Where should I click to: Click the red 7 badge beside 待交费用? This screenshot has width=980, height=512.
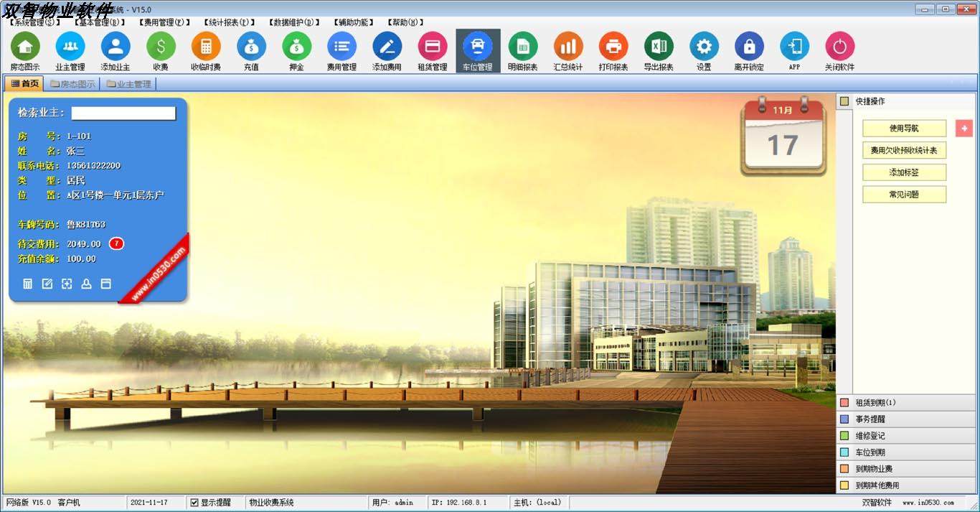[x=116, y=244]
